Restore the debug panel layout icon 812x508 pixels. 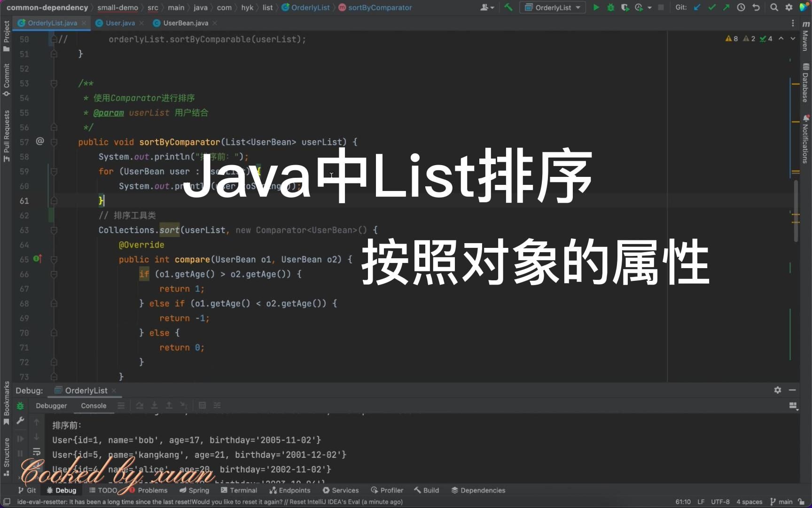click(793, 406)
